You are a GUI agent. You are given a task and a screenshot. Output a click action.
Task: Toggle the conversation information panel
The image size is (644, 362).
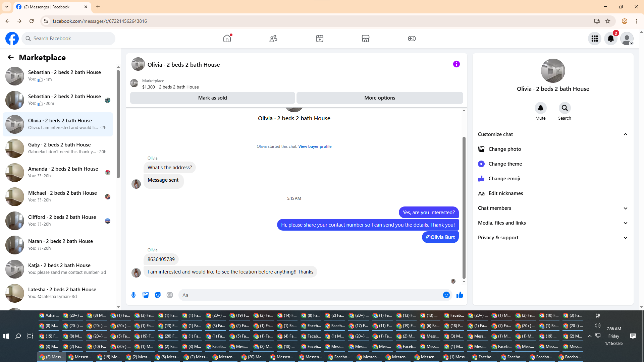click(456, 64)
